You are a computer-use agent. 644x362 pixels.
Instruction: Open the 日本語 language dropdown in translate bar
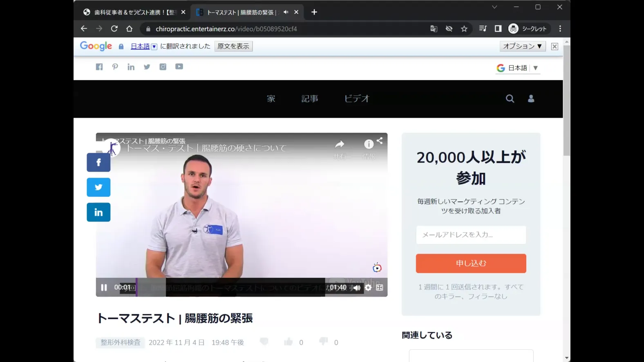coord(144,46)
